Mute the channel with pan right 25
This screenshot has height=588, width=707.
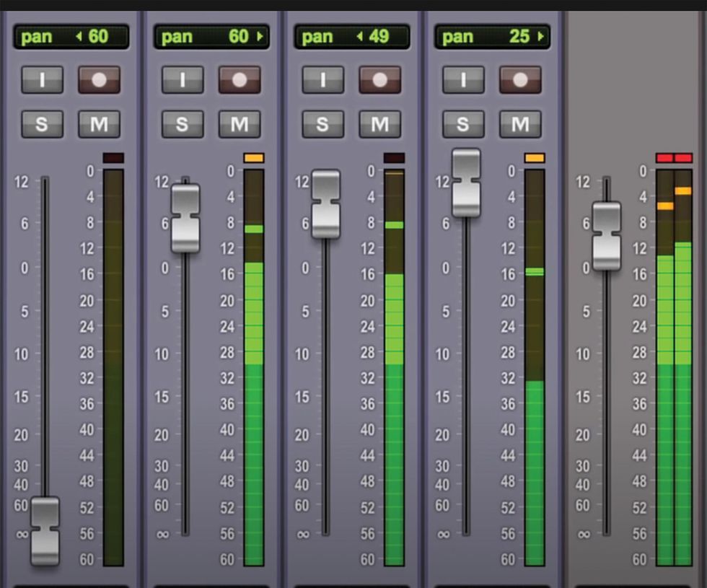tap(520, 124)
